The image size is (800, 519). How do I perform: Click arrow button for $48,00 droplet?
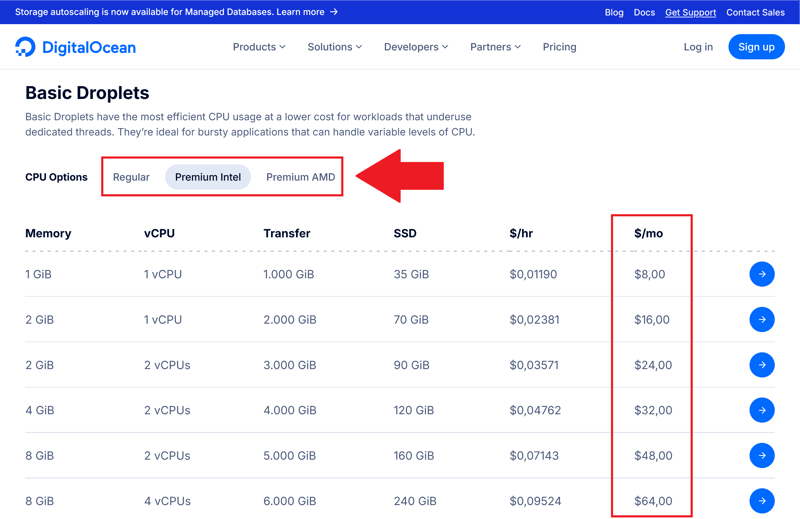pos(762,456)
